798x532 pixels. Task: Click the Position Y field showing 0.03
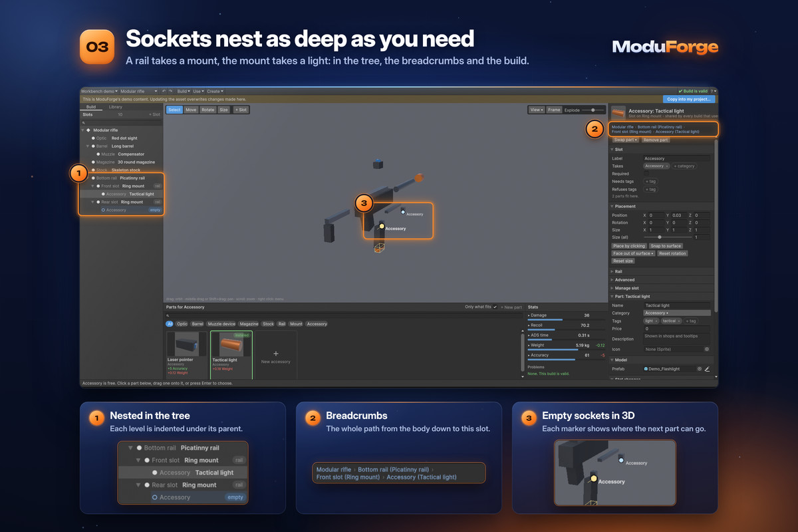(x=680, y=215)
